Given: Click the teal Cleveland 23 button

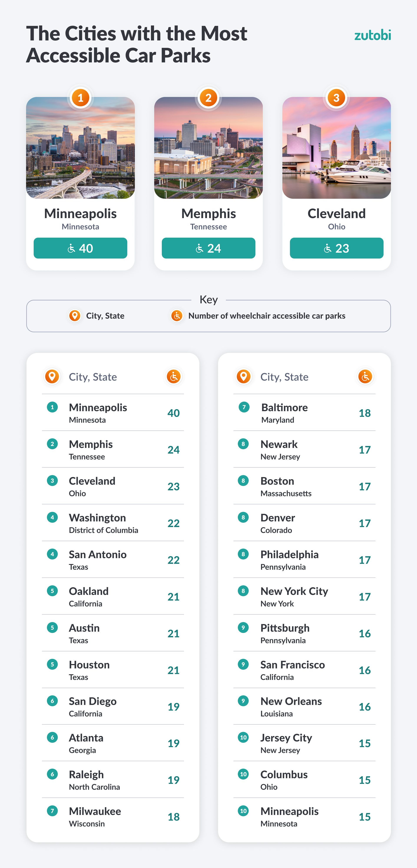Looking at the screenshot, I should 336,248.
